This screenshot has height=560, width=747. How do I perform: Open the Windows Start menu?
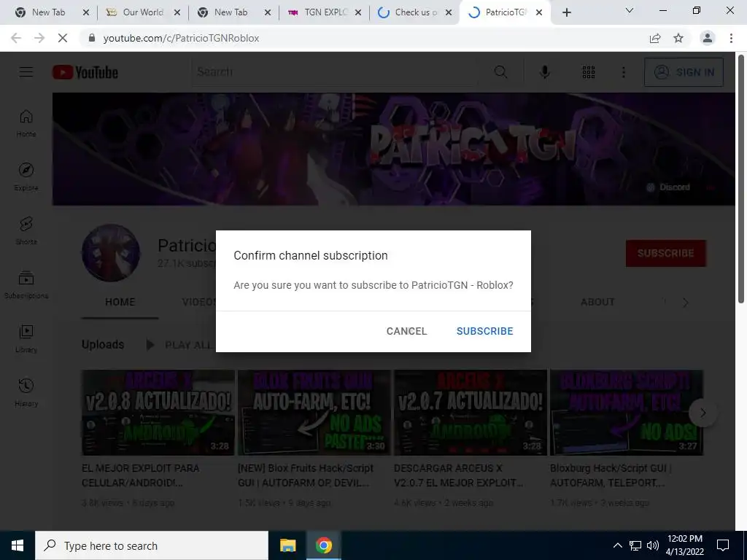point(18,545)
